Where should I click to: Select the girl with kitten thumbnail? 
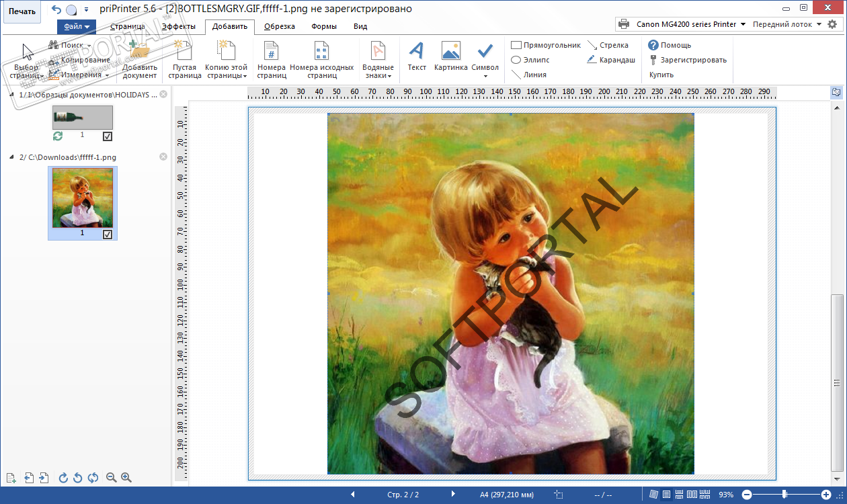click(83, 198)
